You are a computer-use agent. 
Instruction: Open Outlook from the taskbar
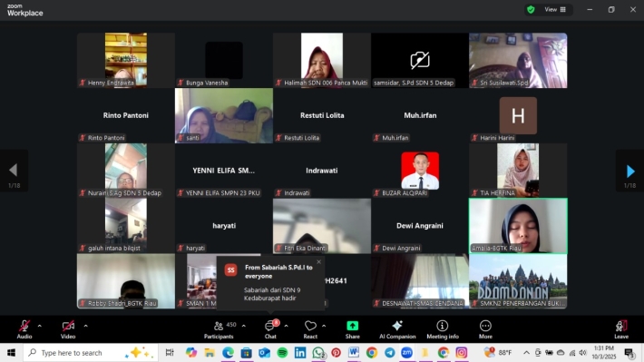[x=264, y=353]
